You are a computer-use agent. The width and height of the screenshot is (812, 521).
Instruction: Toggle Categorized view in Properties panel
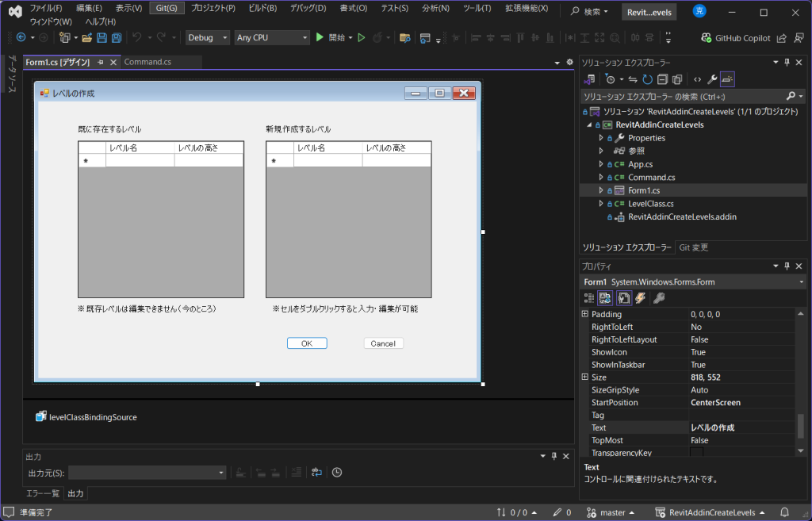[x=589, y=298]
